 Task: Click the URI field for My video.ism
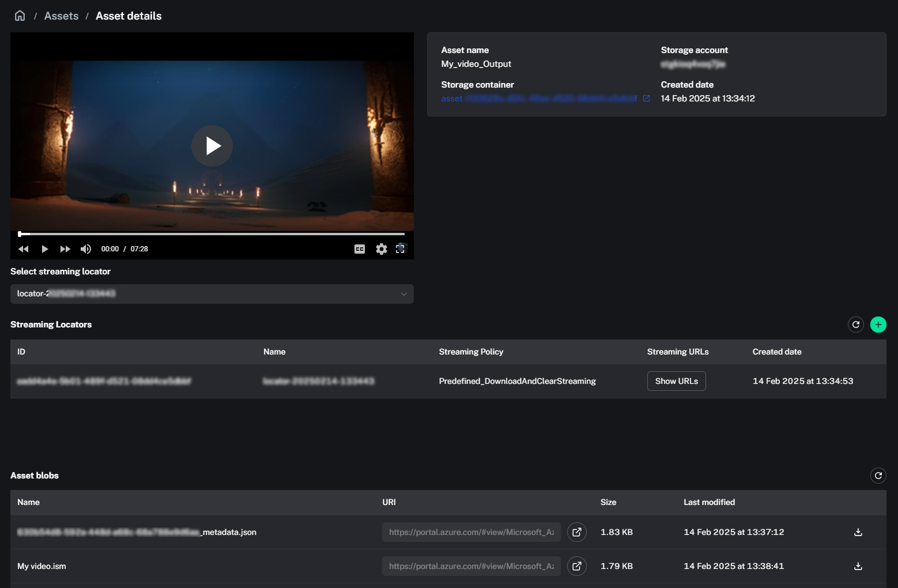click(x=471, y=566)
